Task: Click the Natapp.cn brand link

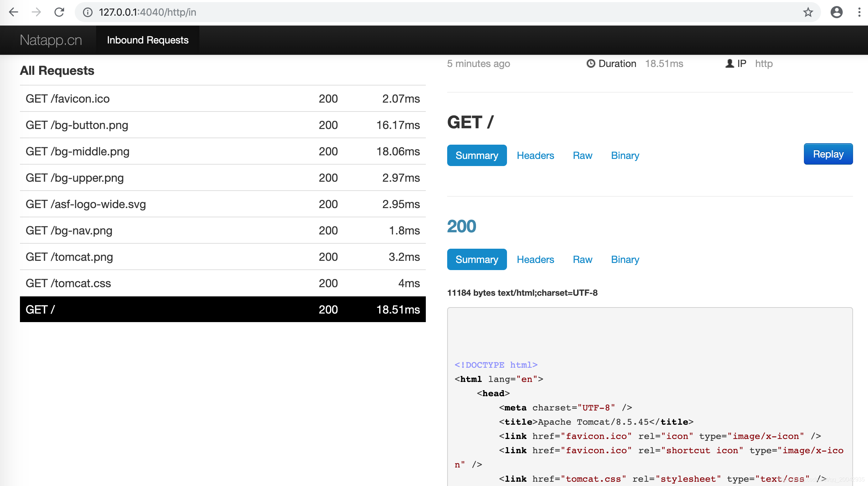Action: [51, 40]
